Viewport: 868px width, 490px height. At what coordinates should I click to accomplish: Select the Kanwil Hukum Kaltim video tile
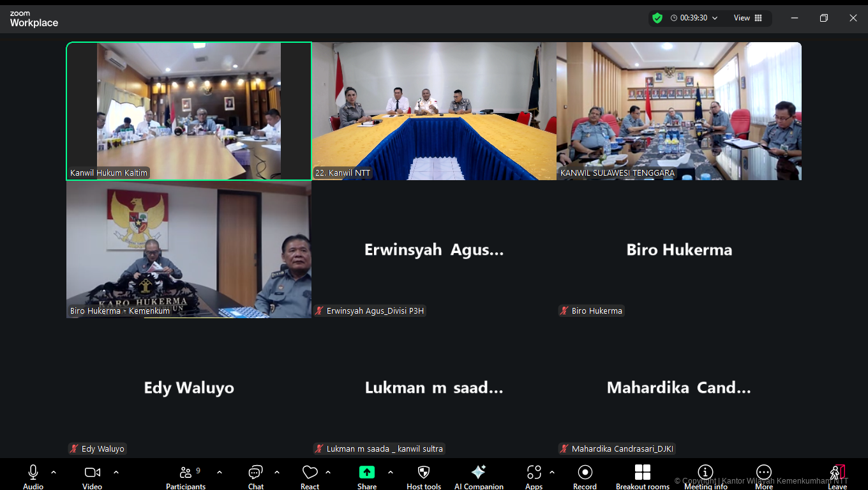(188, 111)
